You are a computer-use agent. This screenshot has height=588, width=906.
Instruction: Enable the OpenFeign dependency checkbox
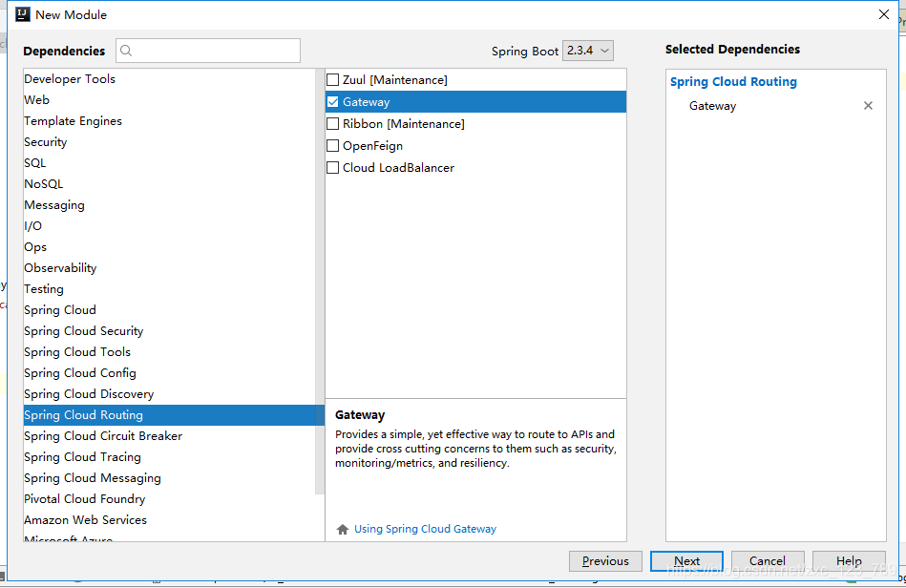[x=333, y=145]
